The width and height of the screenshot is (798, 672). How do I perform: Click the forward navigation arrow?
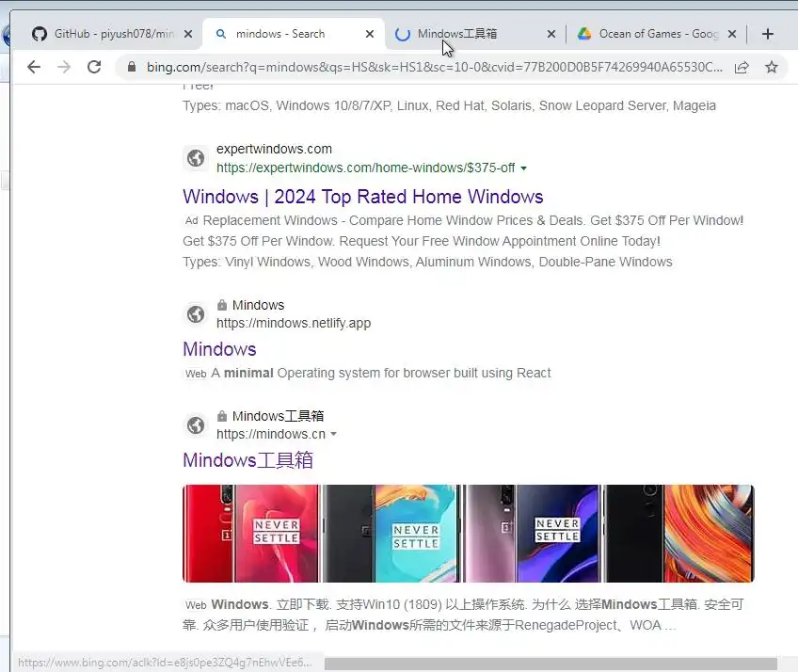coord(64,67)
